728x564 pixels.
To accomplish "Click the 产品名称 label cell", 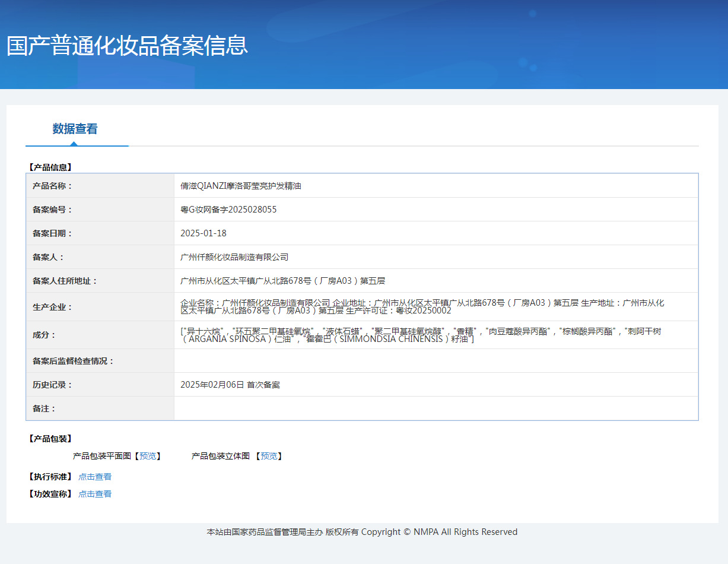I will pyautogui.click(x=52, y=186).
